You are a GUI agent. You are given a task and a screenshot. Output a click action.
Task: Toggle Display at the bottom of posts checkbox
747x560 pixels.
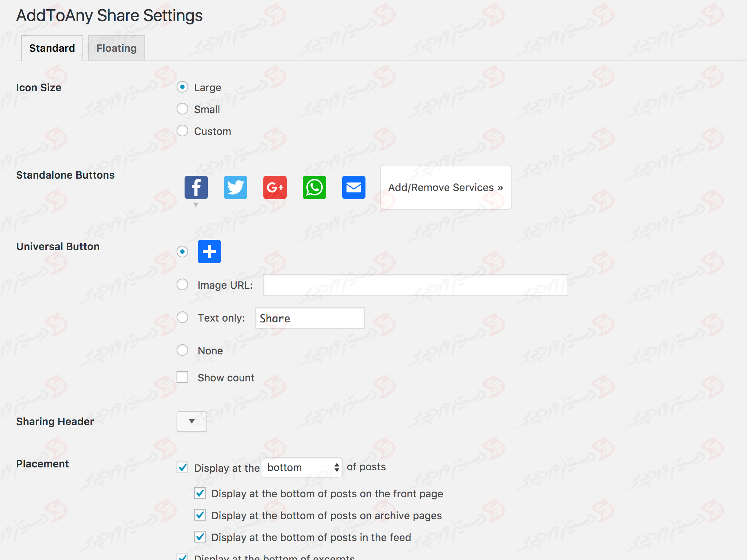(183, 467)
